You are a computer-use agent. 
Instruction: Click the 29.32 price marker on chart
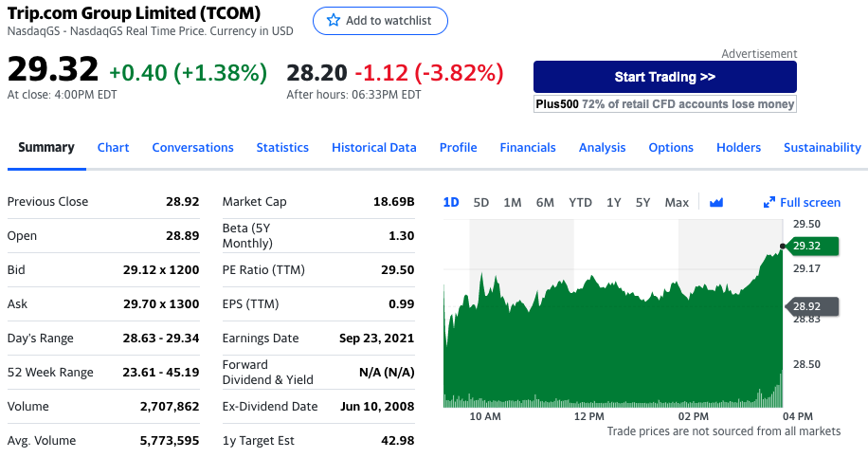point(805,246)
